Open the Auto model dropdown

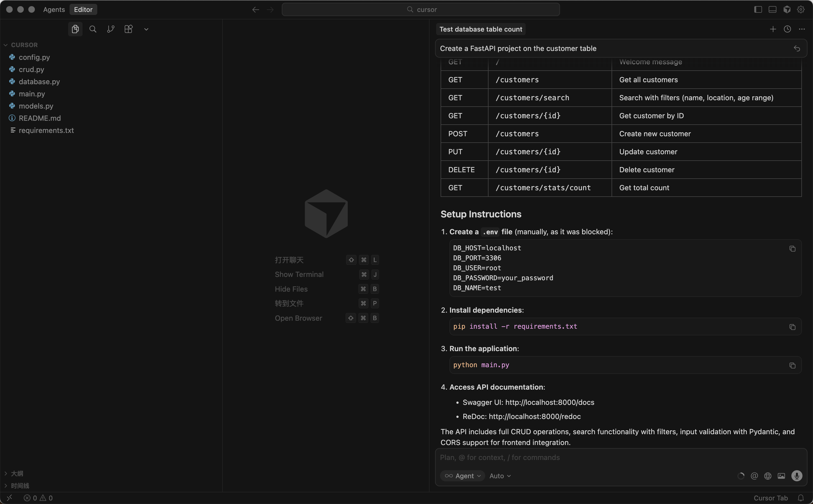[x=500, y=476]
